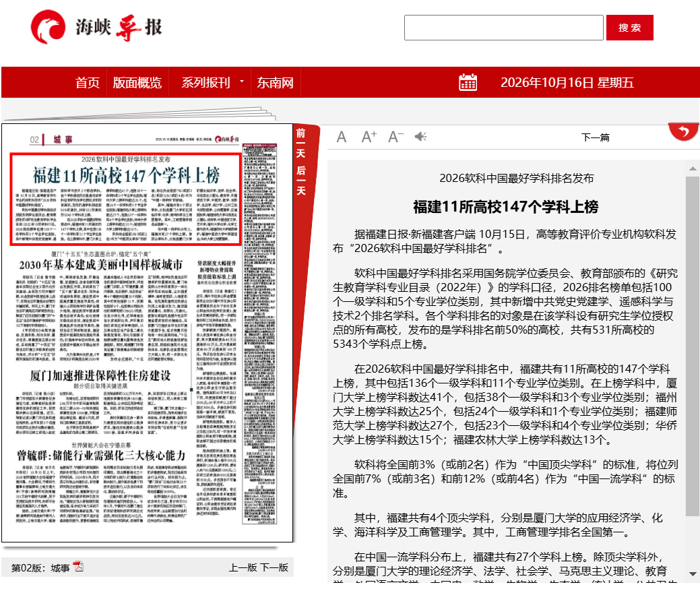Switch to 后一天 edition
Viewport: 700px width, 591px height.
click(x=301, y=181)
